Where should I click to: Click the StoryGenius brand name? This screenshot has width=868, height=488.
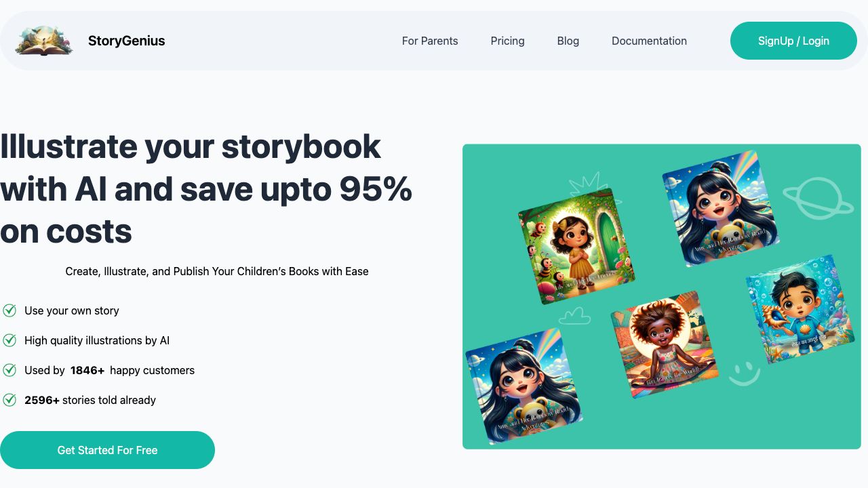tap(126, 41)
